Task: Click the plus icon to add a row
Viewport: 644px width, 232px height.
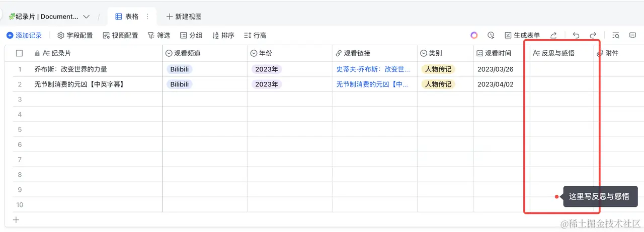Action: (x=16, y=219)
